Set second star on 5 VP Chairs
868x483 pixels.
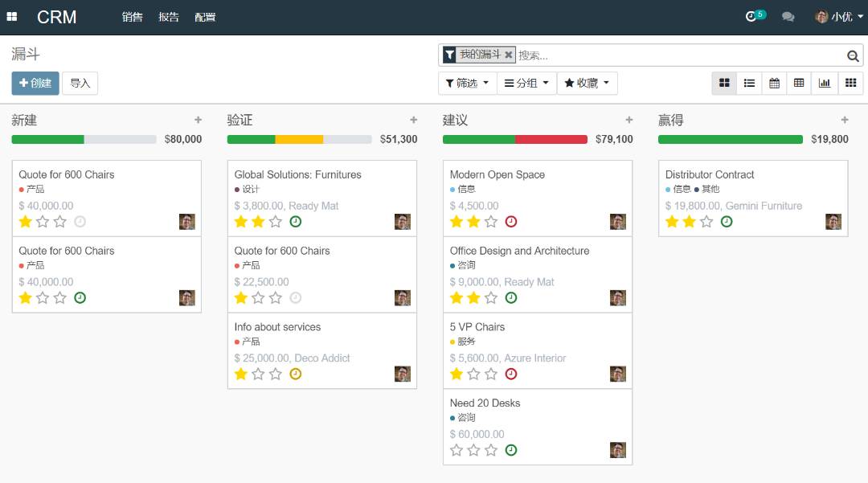tap(473, 374)
